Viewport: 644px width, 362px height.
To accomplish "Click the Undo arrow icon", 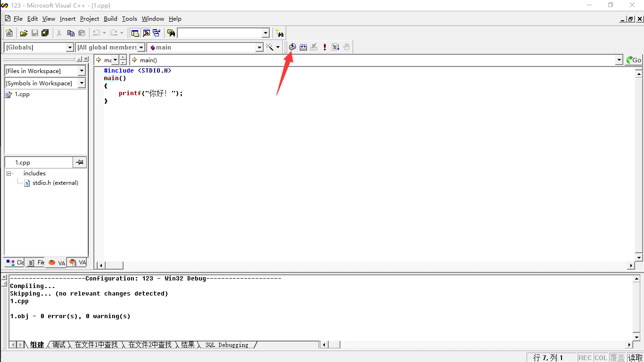I will [96, 33].
